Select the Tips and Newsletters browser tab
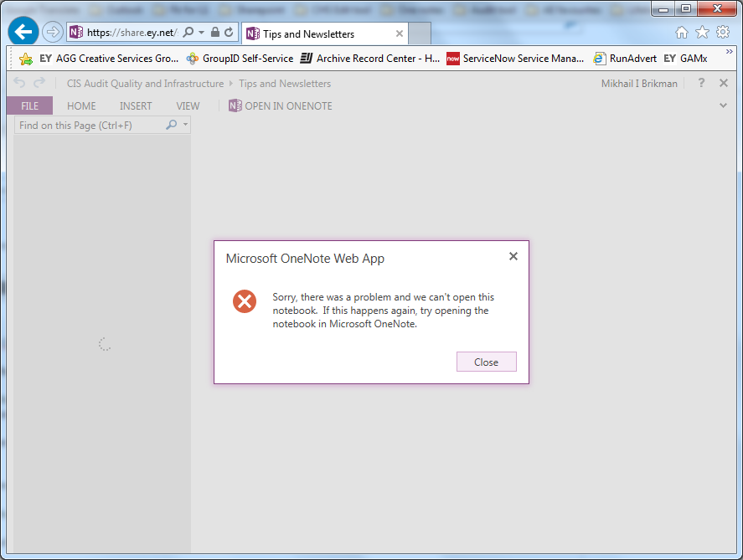Screen dimensions: 743x560 [x=324, y=33]
